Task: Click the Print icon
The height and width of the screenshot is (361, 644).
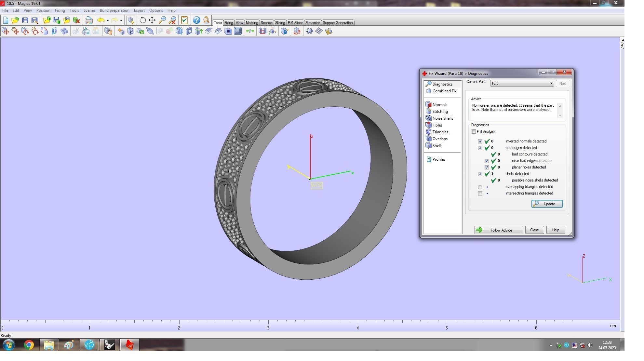Action: click(x=88, y=20)
